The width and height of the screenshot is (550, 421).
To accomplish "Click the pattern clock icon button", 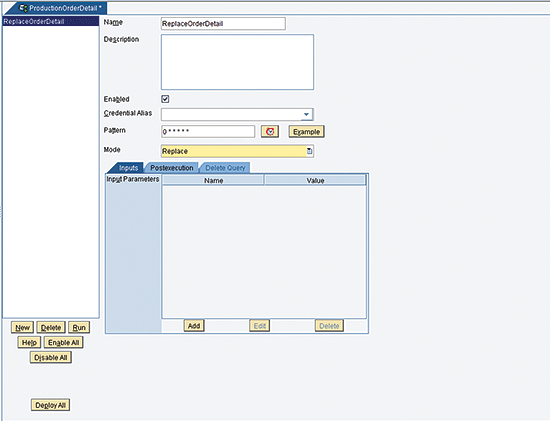I will tap(270, 132).
